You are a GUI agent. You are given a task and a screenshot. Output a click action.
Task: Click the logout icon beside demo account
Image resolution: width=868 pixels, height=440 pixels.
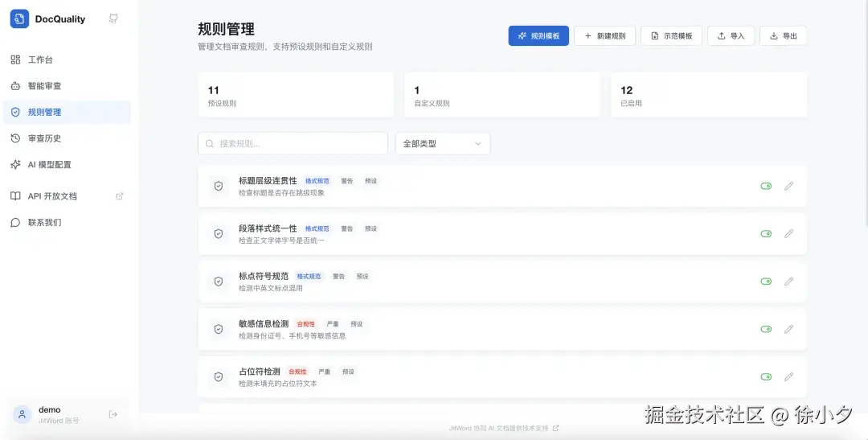pos(113,414)
